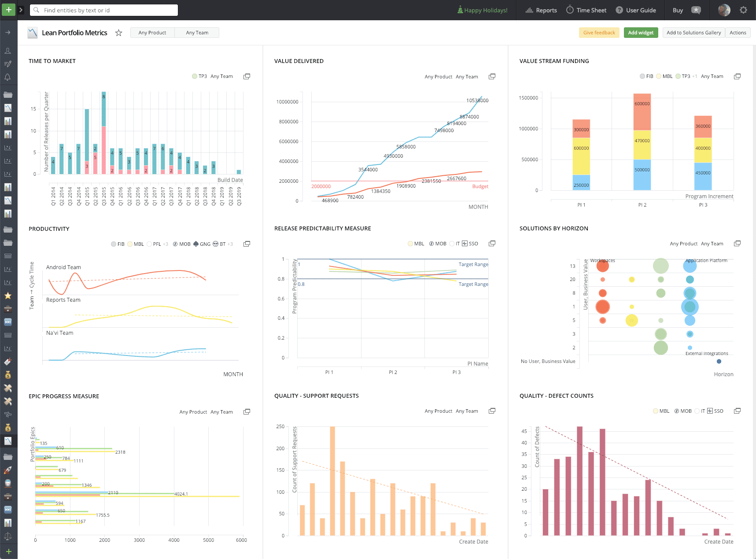This screenshot has width=756, height=559.
Task: Click the scales icon near the sidebar bottom
Action: [8, 532]
